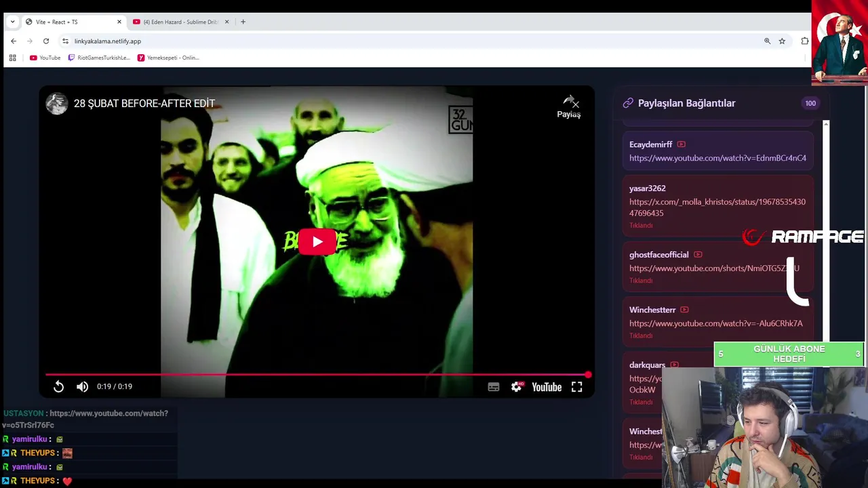Viewport: 868px width, 488px height.
Task: Open video on YouTube via logo
Action: pos(547,387)
